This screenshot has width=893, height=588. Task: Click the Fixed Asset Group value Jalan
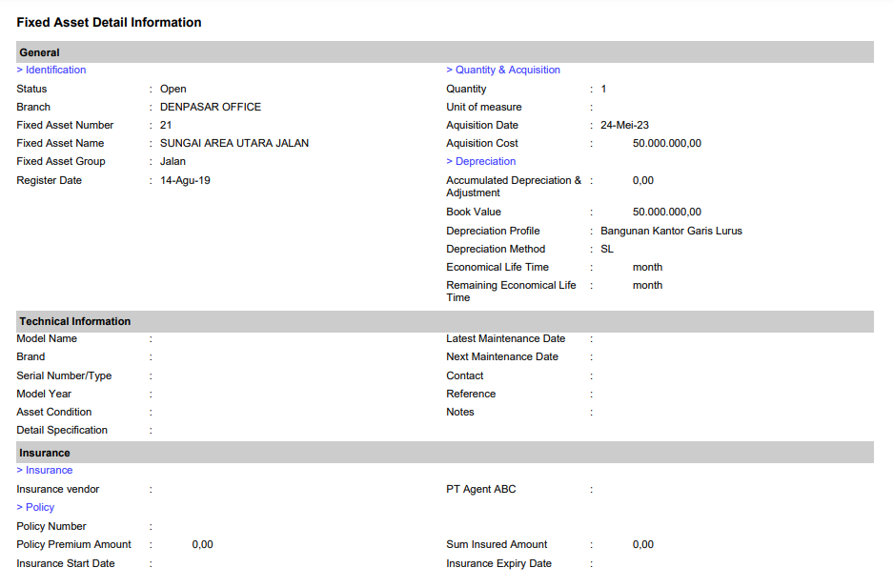coord(173,161)
